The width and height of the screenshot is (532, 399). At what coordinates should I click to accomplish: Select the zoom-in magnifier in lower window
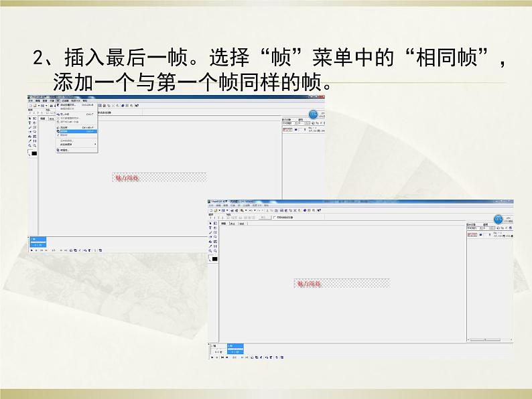(x=210, y=251)
